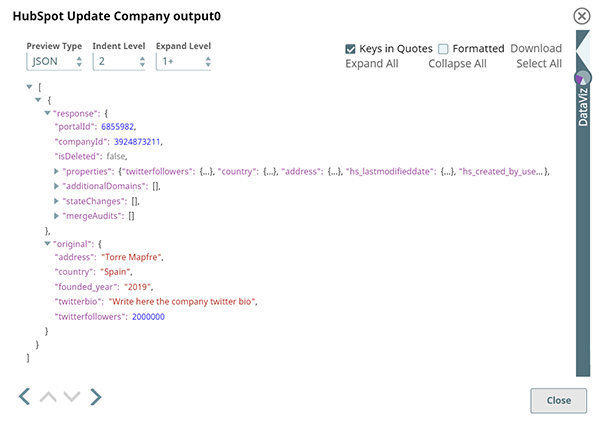The width and height of the screenshot is (600, 421).
Task: Click the up navigation arrow
Action: coord(48,397)
